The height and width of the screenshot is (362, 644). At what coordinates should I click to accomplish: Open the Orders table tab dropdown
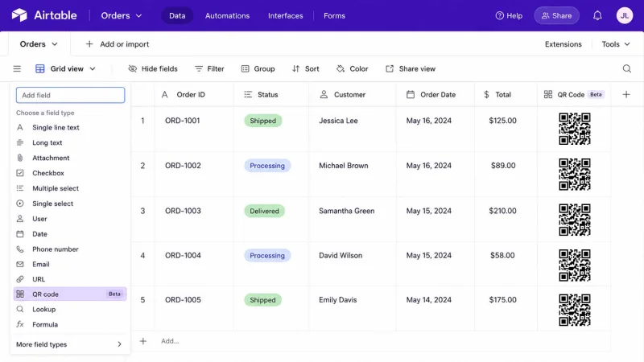coord(39,44)
